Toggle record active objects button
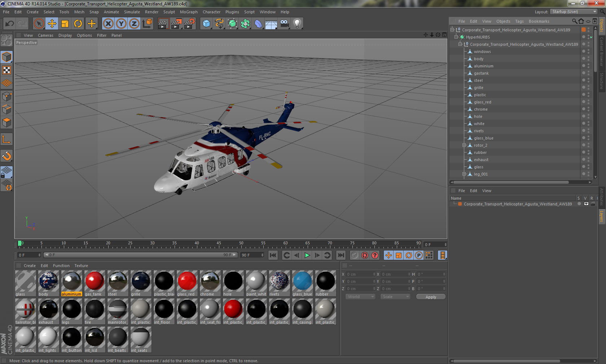Viewport: 606px width, 364px height. [x=355, y=255]
